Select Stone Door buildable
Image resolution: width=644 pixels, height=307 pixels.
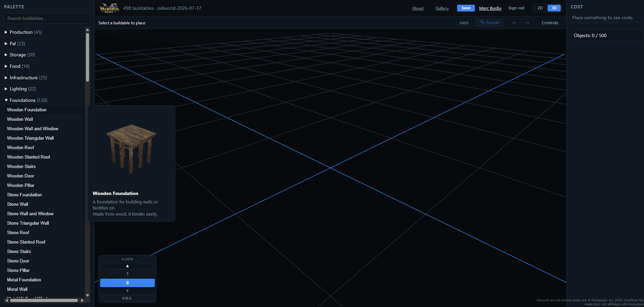[18, 261]
